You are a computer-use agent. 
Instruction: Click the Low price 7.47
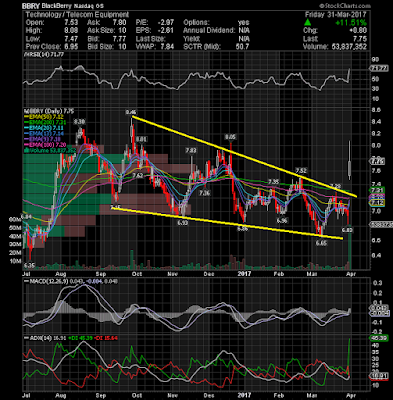tap(71, 39)
